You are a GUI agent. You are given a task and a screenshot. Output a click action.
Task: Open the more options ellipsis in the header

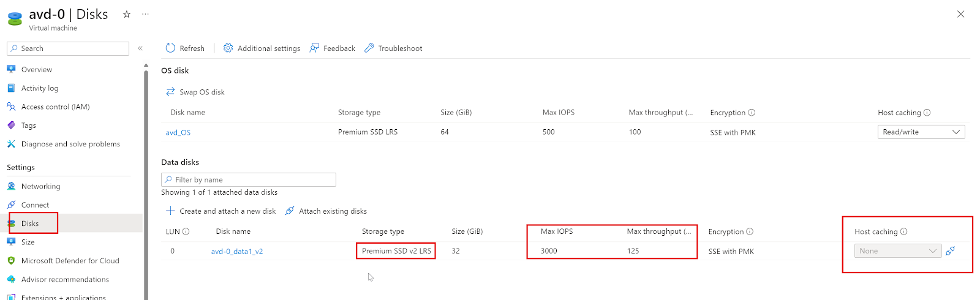145,14
